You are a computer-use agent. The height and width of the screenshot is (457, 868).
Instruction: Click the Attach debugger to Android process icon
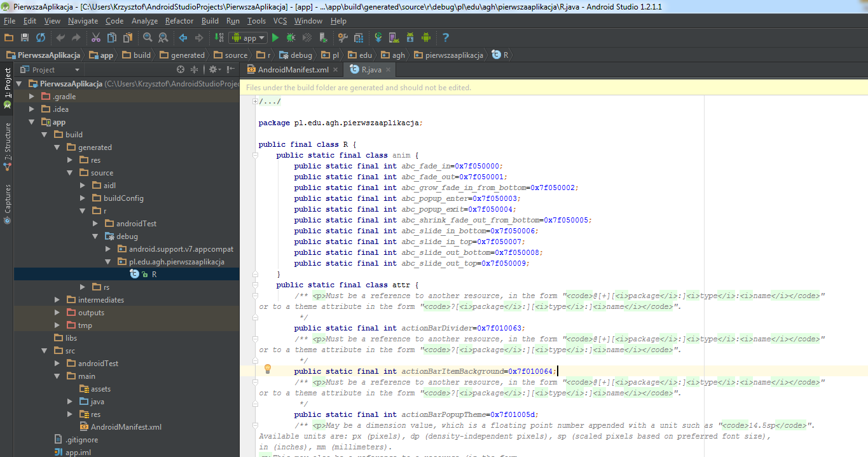(x=323, y=38)
